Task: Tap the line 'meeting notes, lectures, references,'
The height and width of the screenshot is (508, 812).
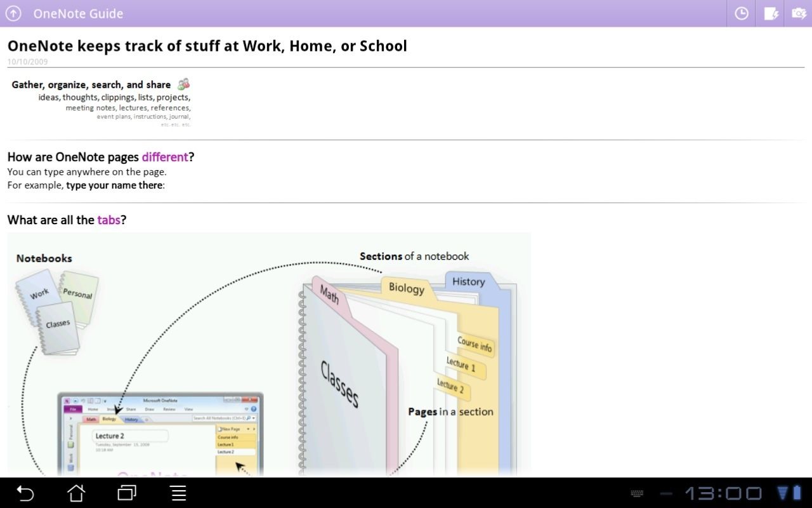Action: click(128, 107)
